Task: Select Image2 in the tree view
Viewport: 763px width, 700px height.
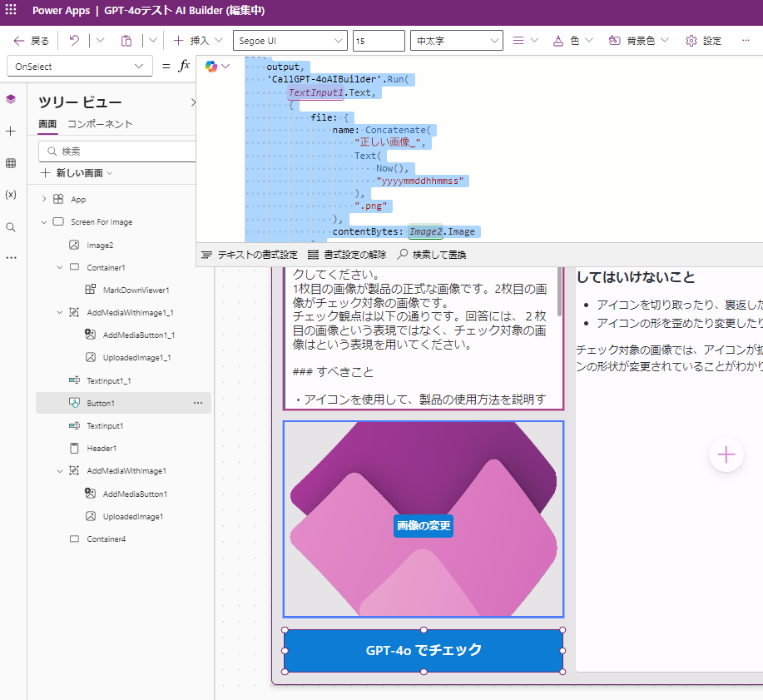Action: 100,245
